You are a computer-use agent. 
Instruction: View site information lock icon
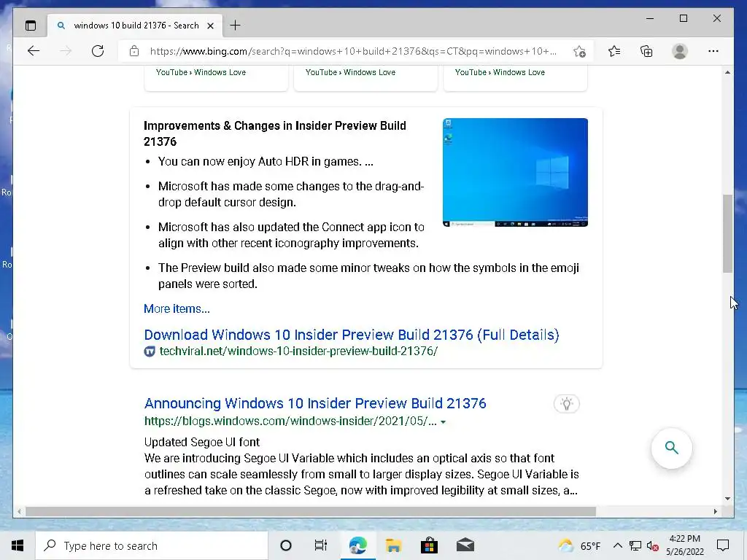coord(134,51)
